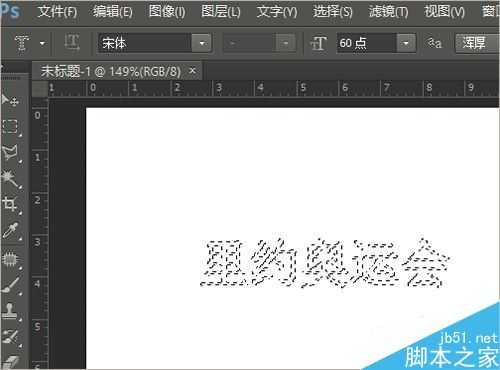
Task: Select the Eyedropper tool
Action: click(10, 231)
